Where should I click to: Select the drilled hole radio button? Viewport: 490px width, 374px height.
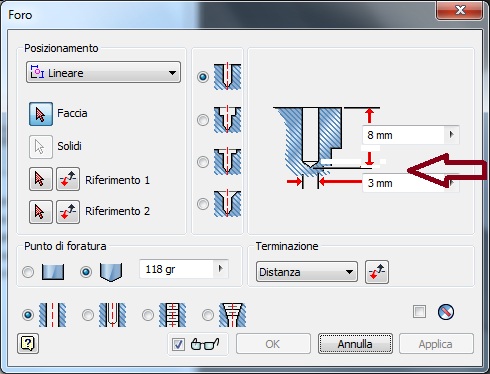click(x=203, y=77)
